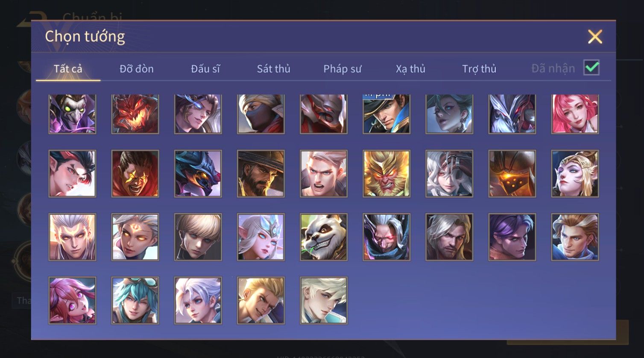644x358 pixels.
Task: Show the Xạ thủ heroes tab
Action: point(410,69)
